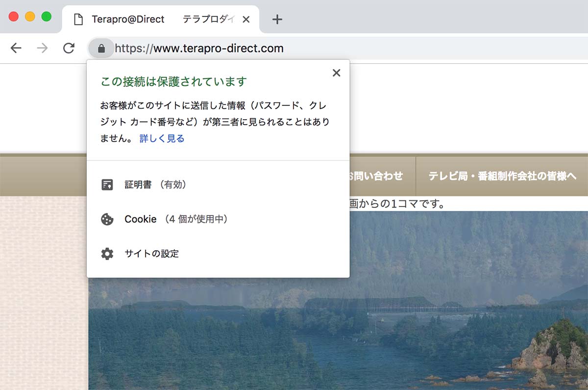Screen dimensions: 588x390
Task: Open the Cookie (4 個が使用中) entry
Action: [x=176, y=219]
